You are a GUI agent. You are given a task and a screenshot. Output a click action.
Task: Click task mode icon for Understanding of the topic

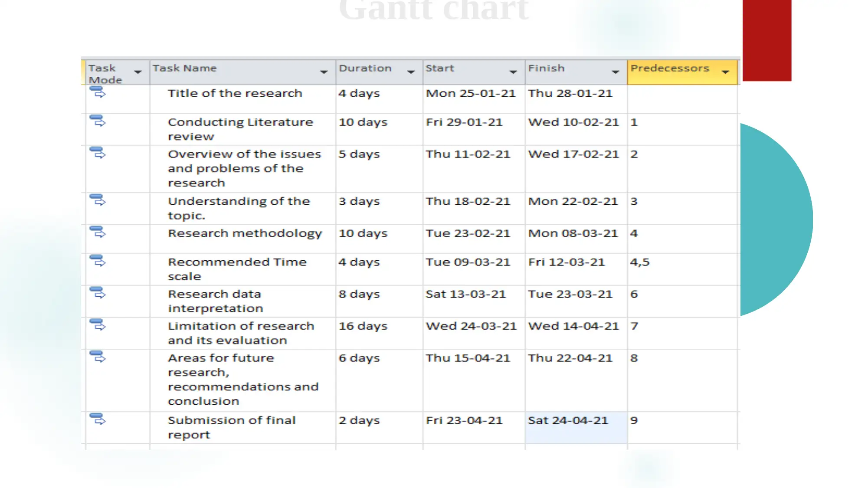click(x=98, y=200)
